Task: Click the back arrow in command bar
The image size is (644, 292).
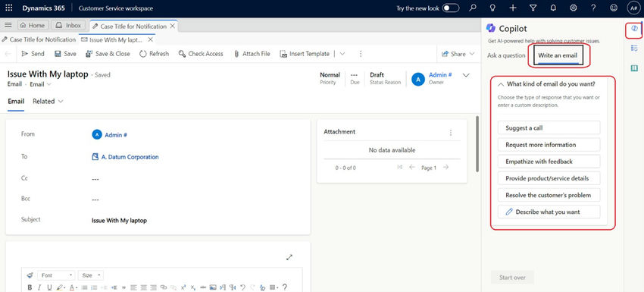Action: 8,54
